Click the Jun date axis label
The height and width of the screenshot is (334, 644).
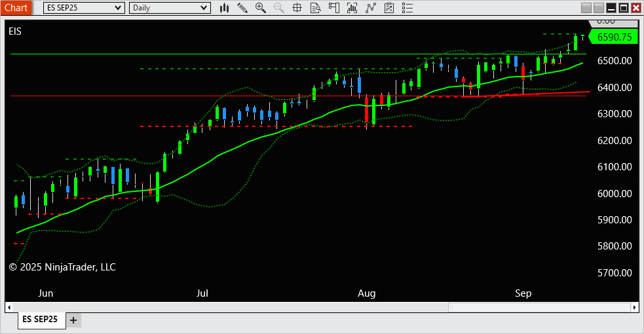pyautogui.click(x=46, y=293)
